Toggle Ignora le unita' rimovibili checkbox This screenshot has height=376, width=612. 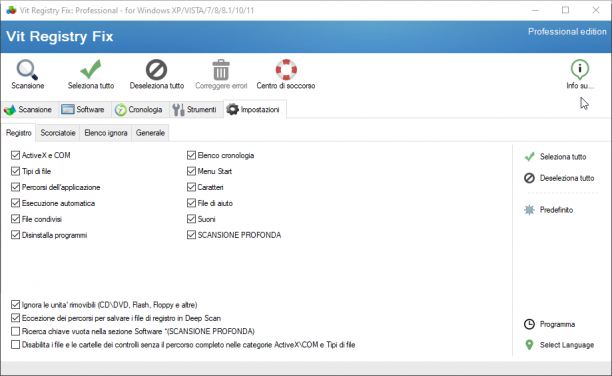pos(15,305)
